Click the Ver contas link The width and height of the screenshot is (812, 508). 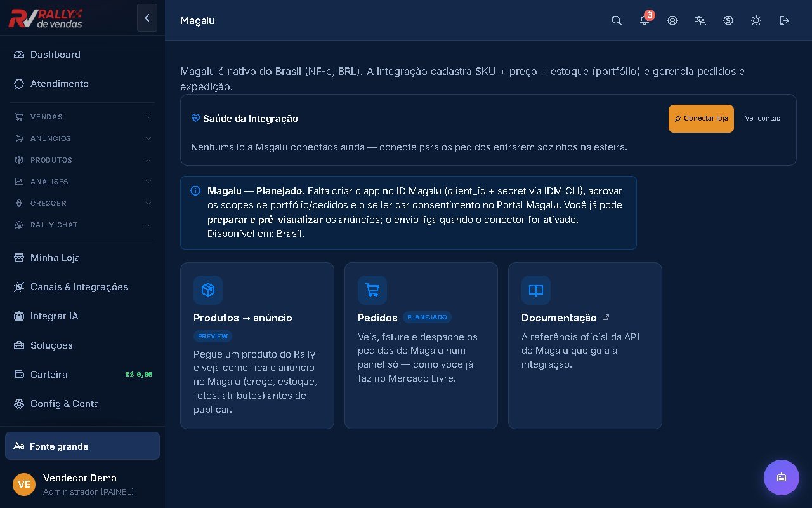tap(763, 119)
